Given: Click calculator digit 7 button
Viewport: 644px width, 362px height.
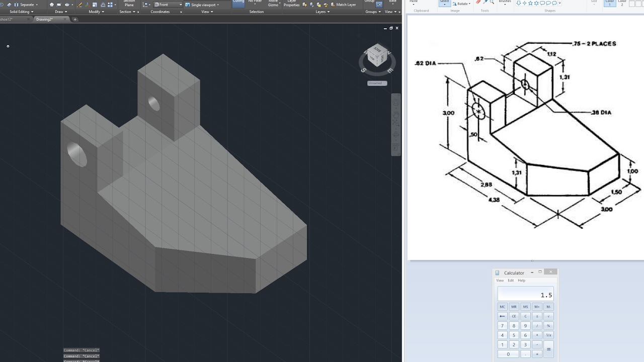Looking at the screenshot, I should click(502, 326).
